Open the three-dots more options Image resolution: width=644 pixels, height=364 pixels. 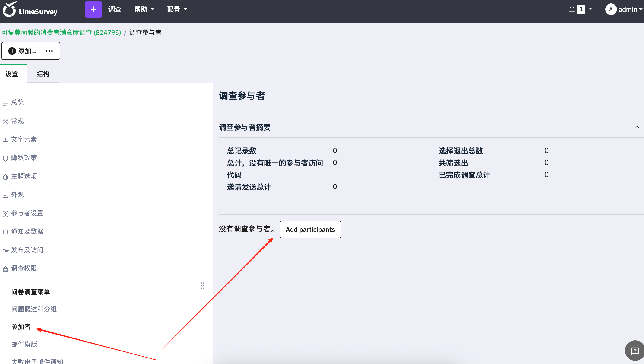49,51
